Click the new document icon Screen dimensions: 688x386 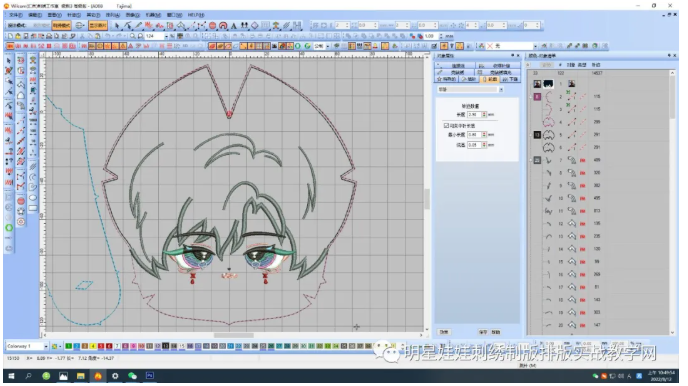pyautogui.click(x=10, y=36)
